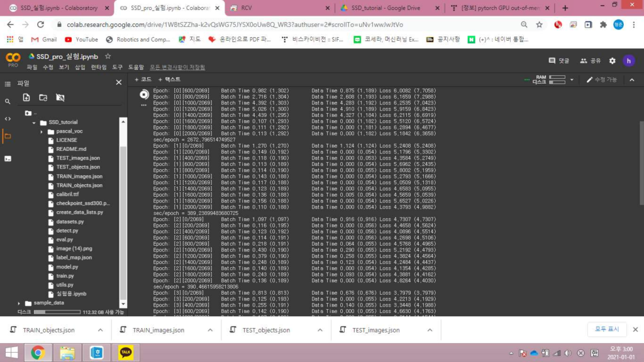644x362 pixels.
Task: Refresh the file browser listing
Action: pos(43,97)
